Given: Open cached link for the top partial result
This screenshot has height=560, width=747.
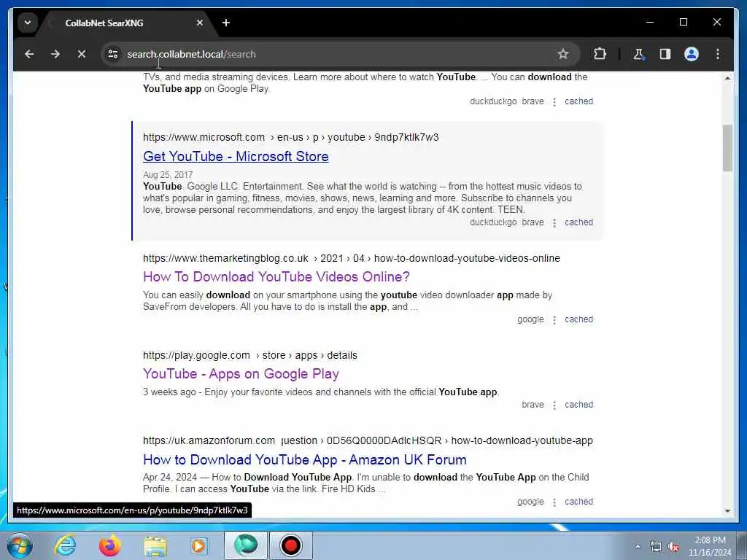Looking at the screenshot, I should pos(578,101).
